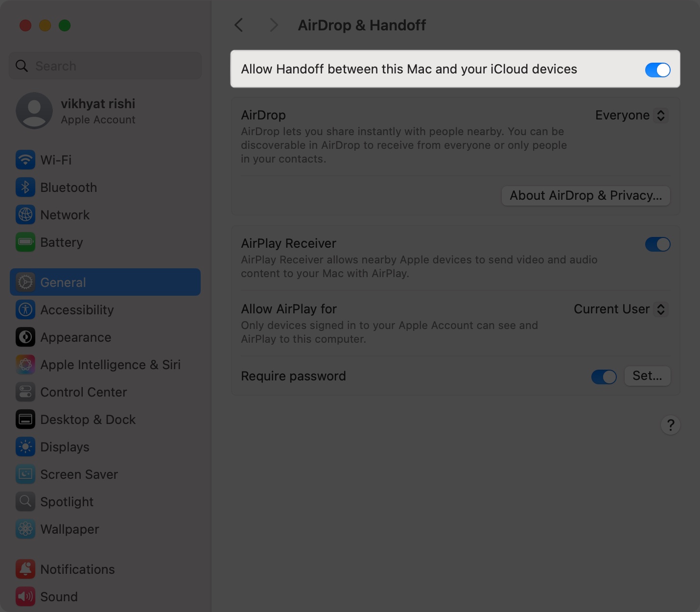
Task: Change AirDrop visibility from Everyone
Action: click(x=631, y=115)
